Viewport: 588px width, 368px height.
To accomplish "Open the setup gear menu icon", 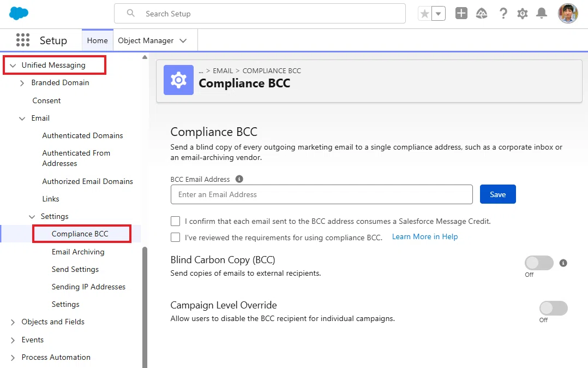I will pos(523,14).
